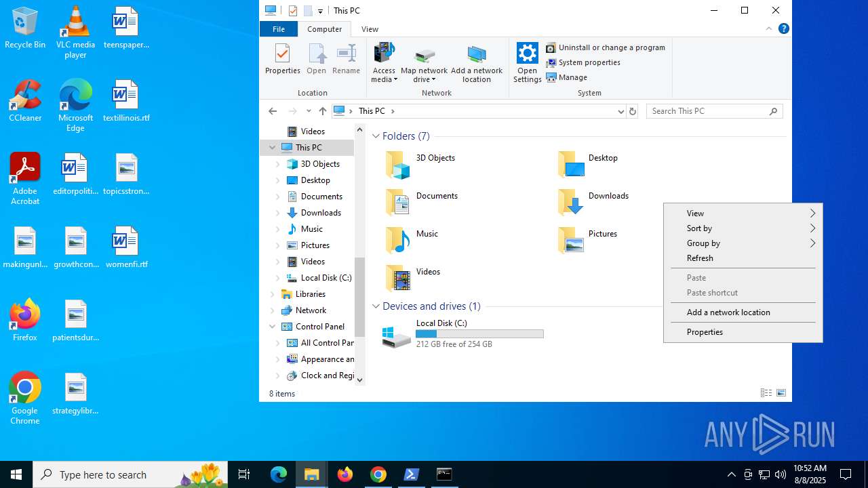
Task: Choose Refresh from context menu
Action: coord(743,258)
